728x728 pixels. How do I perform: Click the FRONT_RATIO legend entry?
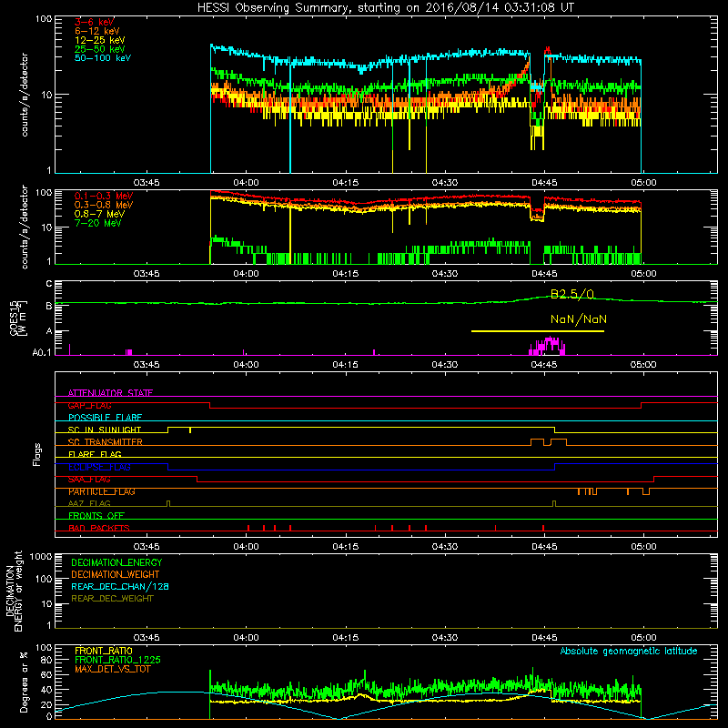[104, 651]
